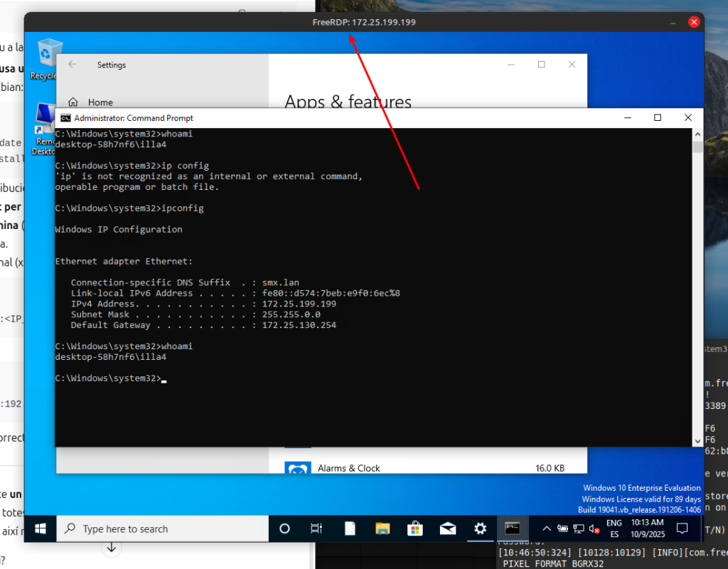The height and width of the screenshot is (569, 728).
Task: Click the Command Prompt scrollbar down arrow
Action: (x=697, y=441)
